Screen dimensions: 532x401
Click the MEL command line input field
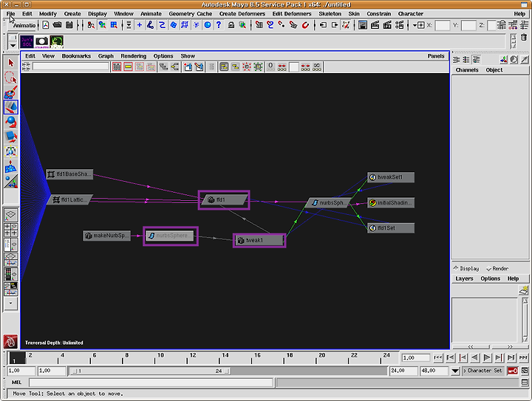pos(151,383)
